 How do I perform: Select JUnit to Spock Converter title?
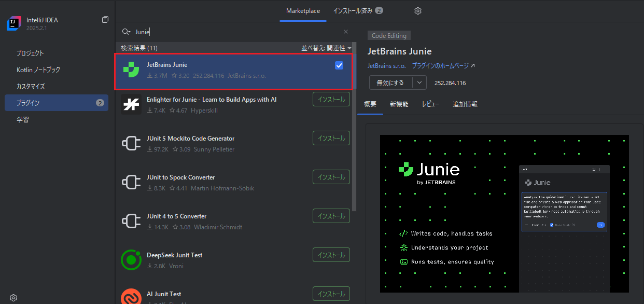pyautogui.click(x=181, y=177)
